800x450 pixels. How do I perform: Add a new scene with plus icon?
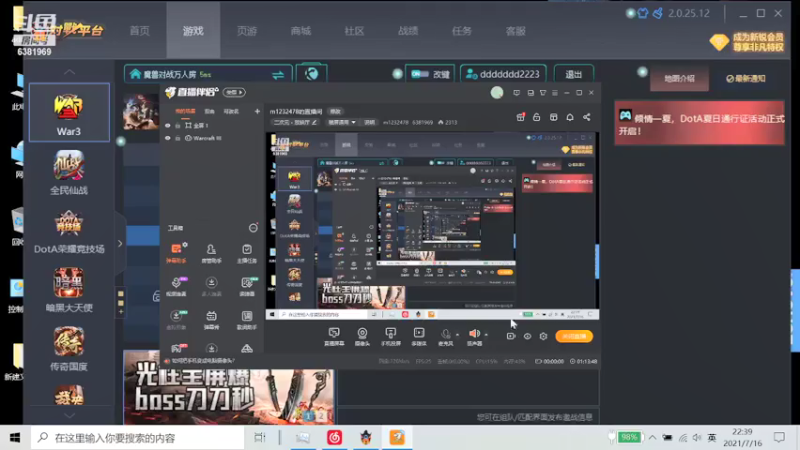pyautogui.click(x=257, y=111)
